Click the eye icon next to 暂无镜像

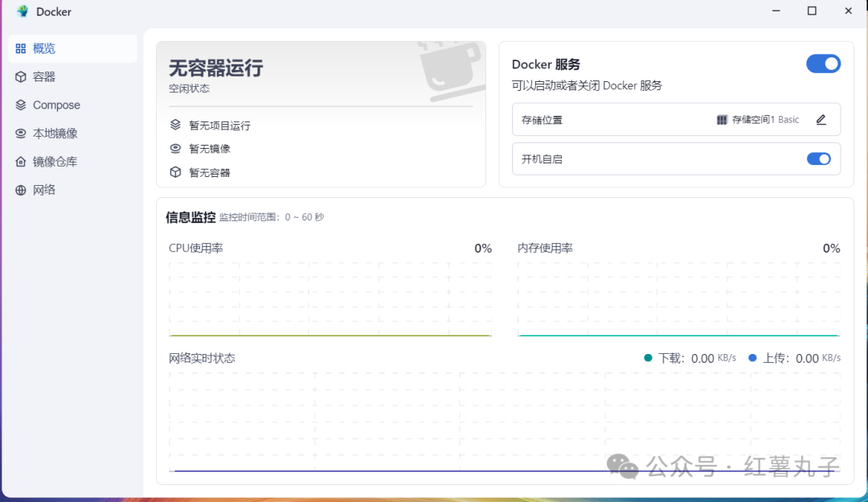coord(175,149)
